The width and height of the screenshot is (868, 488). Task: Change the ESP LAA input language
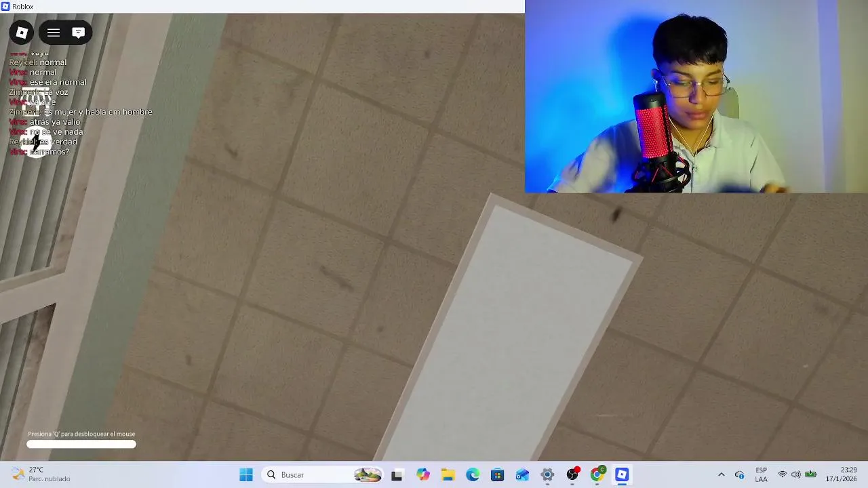coord(762,474)
